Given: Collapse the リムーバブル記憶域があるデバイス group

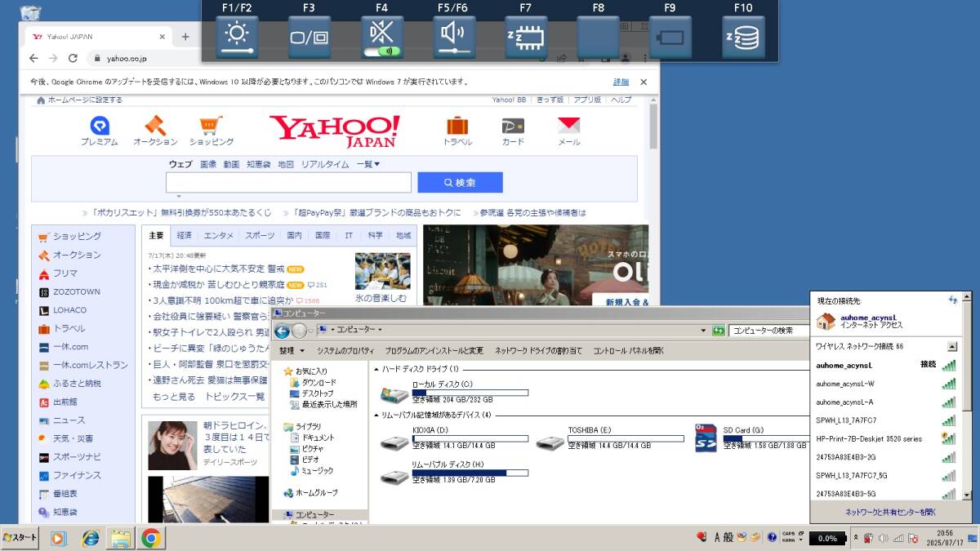Looking at the screenshot, I should 376,415.
